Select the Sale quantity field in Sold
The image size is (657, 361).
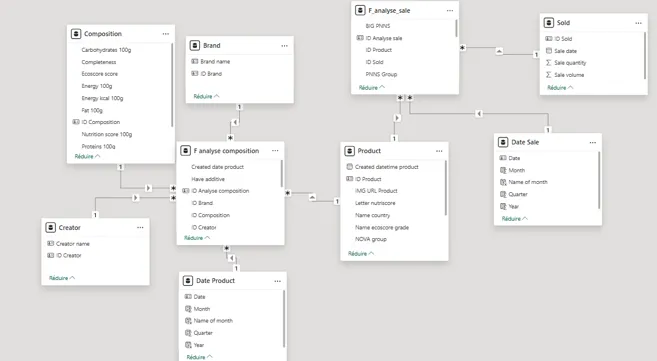(570, 63)
